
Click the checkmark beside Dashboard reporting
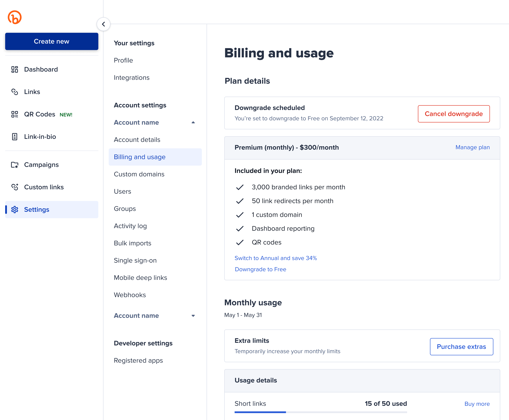click(240, 229)
